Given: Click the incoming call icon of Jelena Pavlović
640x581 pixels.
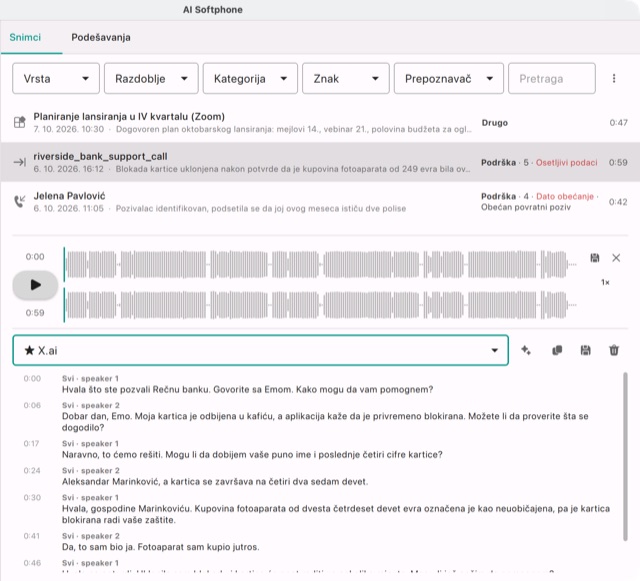Looking at the screenshot, I should click(x=20, y=201).
